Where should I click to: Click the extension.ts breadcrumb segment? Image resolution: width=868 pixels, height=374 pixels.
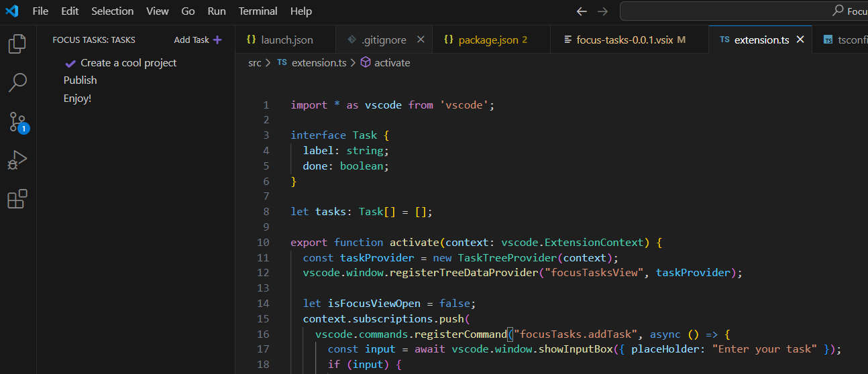(319, 62)
